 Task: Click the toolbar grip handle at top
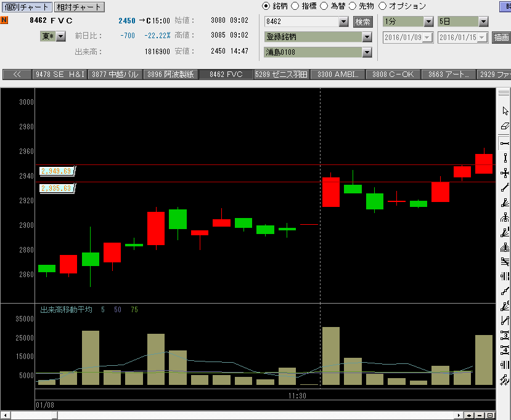(504, 93)
